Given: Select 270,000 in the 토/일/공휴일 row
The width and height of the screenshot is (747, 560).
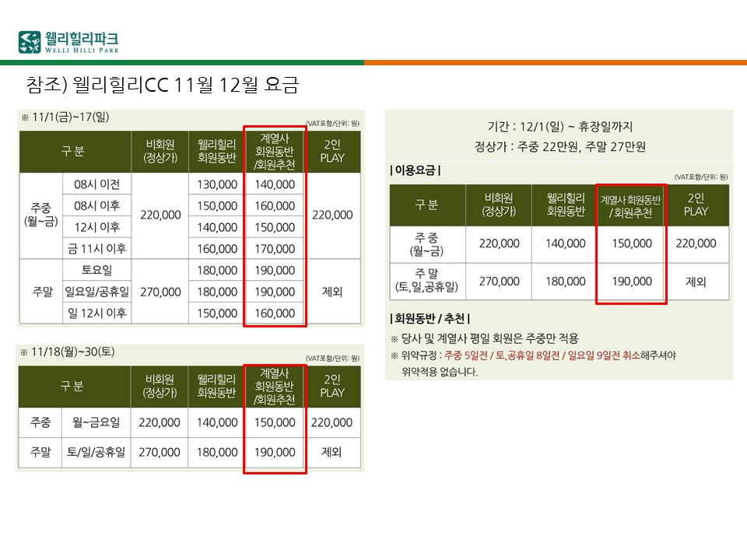Looking at the screenshot, I should [160, 452].
